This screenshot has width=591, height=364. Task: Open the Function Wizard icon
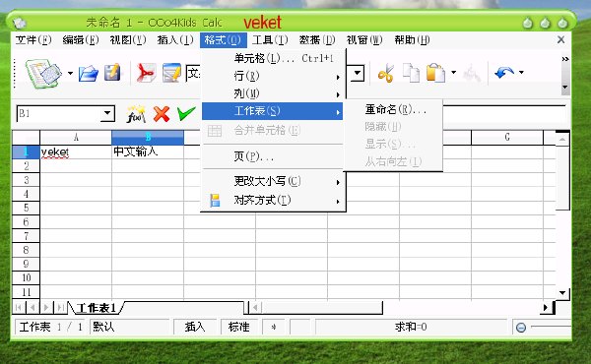point(135,114)
